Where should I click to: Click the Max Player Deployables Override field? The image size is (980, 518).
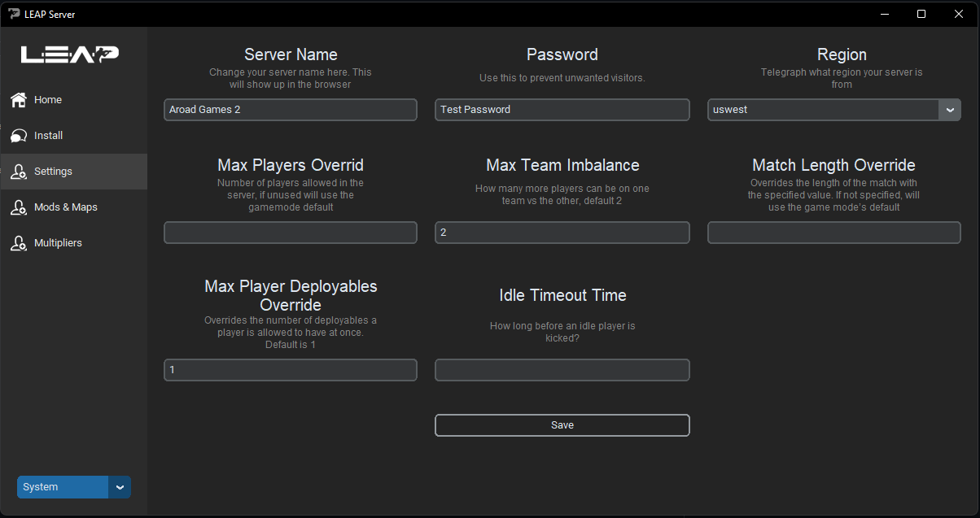coord(290,369)
